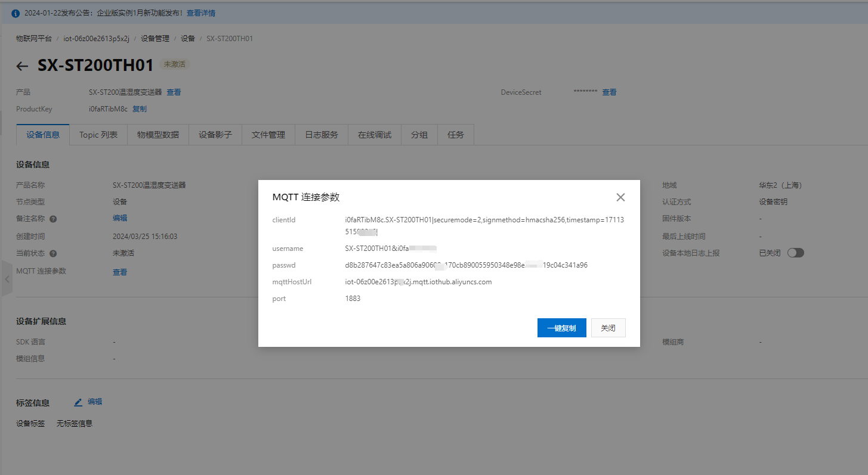This screenshot has height=475, width=868.
Task: Click the 关闭 button in dialog
Action: pyautogui.click(x=608, y=328)
